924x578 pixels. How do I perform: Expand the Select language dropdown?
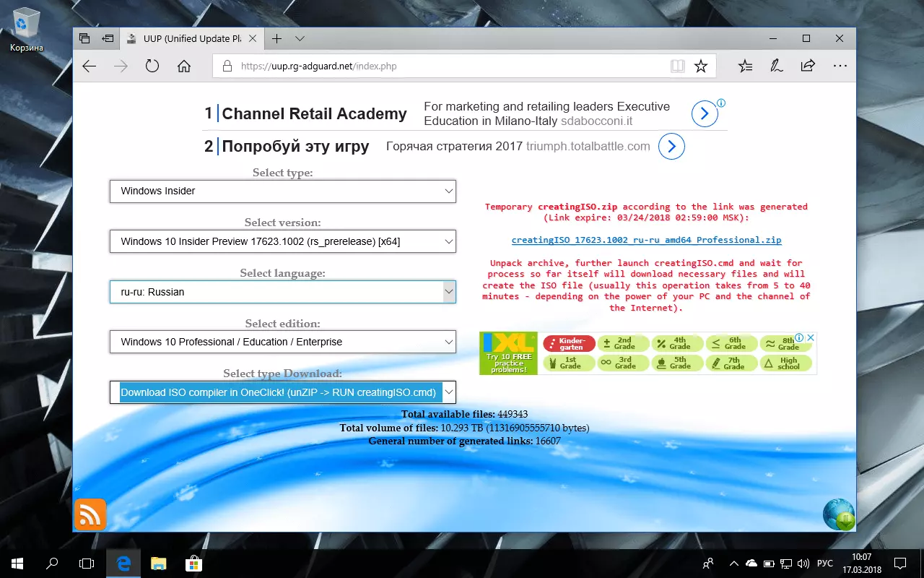[282, 292]
